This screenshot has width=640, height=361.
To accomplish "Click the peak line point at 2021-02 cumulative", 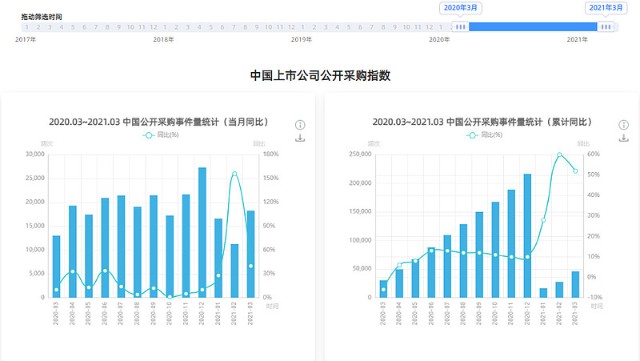I will click(x=560, y=155).
